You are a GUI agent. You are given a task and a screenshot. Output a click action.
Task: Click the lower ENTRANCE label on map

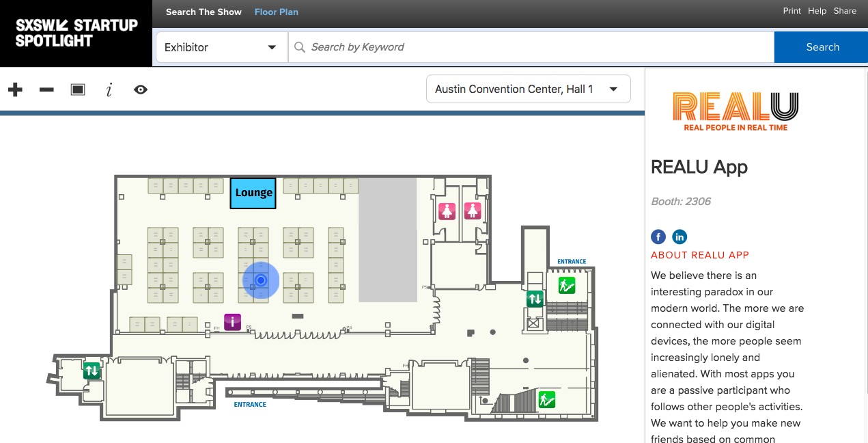pos(250,405)
